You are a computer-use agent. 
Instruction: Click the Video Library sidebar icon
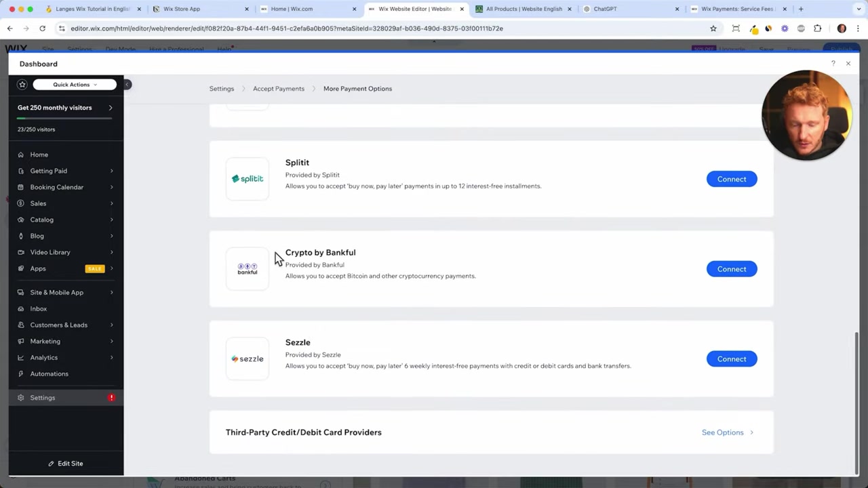click(x=20, y=252)
